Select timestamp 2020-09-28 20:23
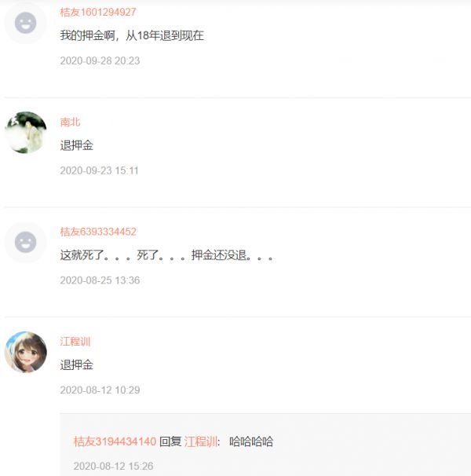 [x=100, y=60]
